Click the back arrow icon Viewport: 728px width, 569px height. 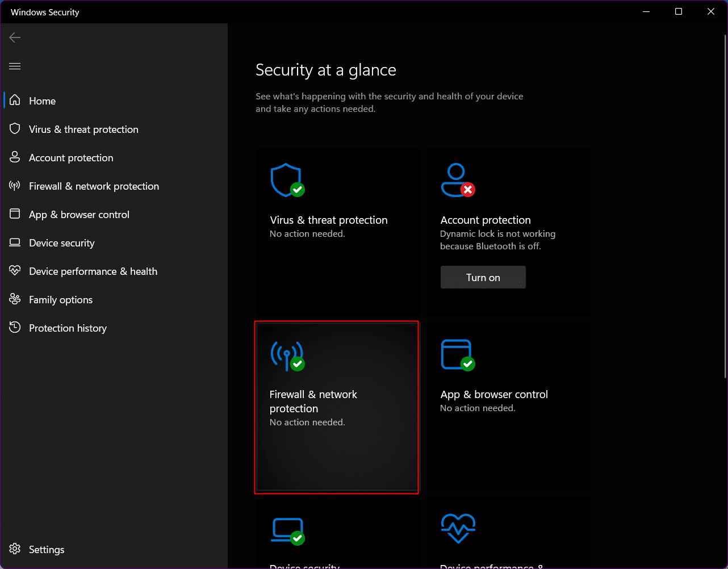coord(15,37)
